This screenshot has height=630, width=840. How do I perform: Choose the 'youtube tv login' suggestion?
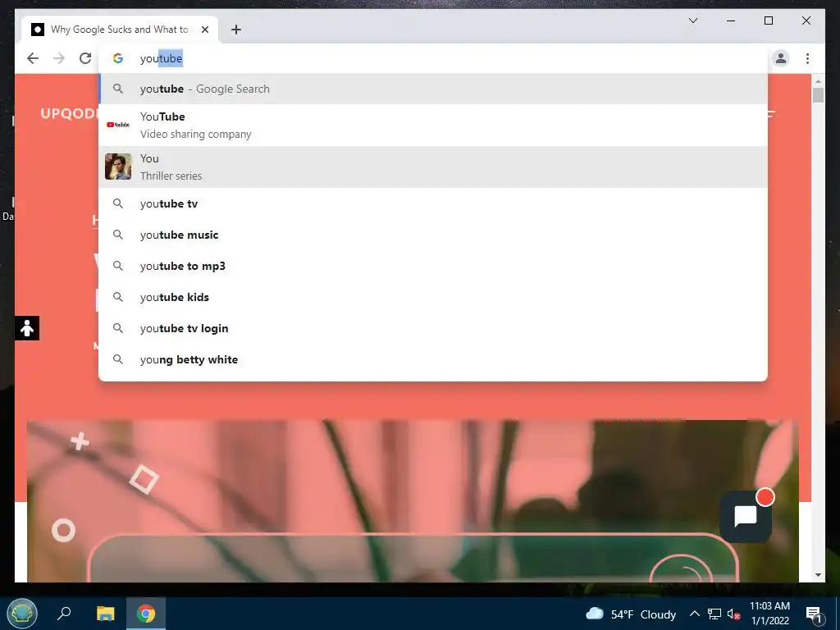[433, 328]
